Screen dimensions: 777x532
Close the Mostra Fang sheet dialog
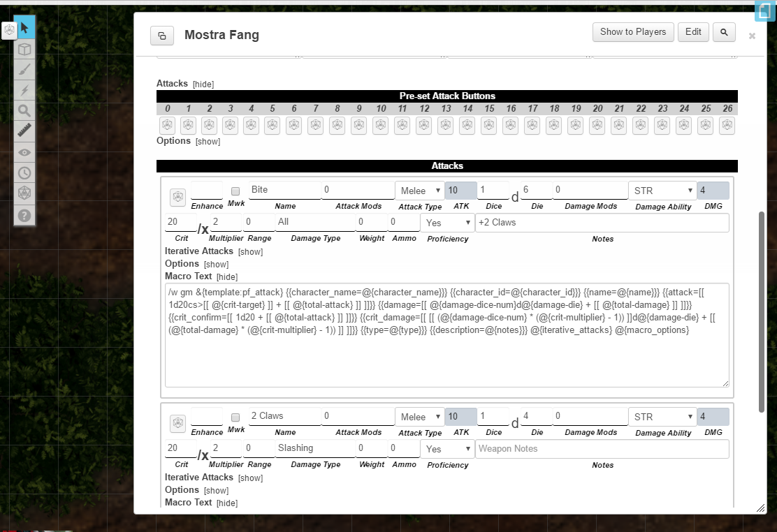tap(752, 36)
